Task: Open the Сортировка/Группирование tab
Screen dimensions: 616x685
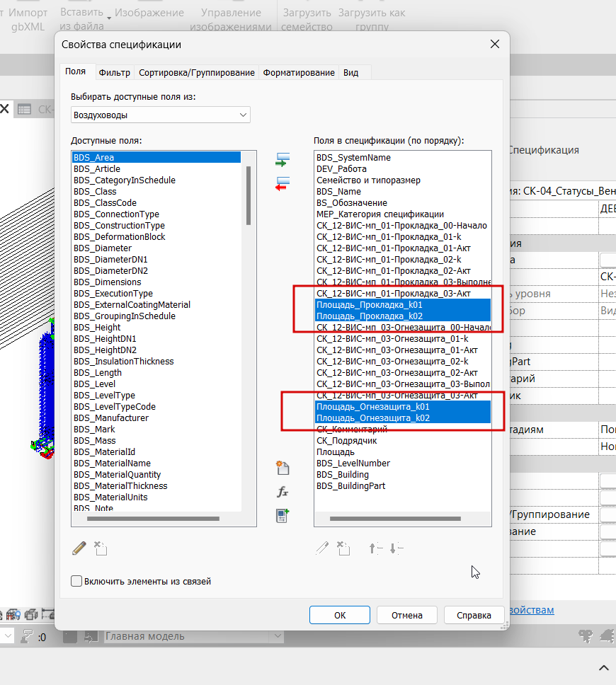Action: 197,72
